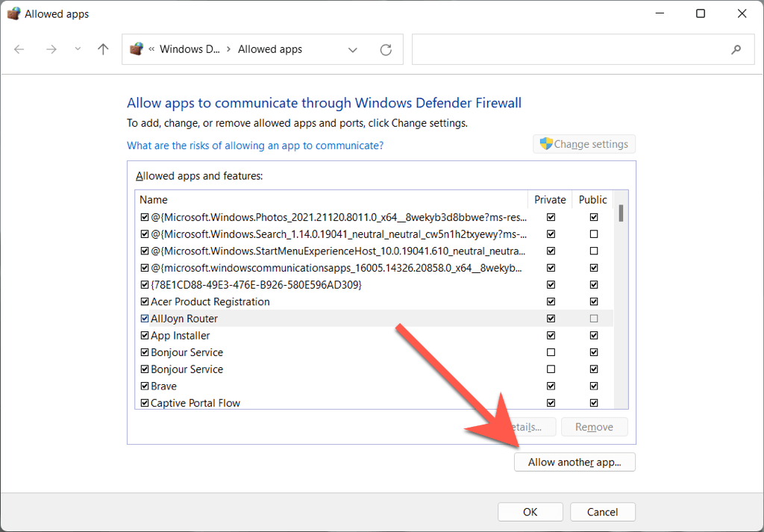Screen dimensions: 764x532
Task: Click the Allowed apps breadcrumb
Action: pos(270,49)
